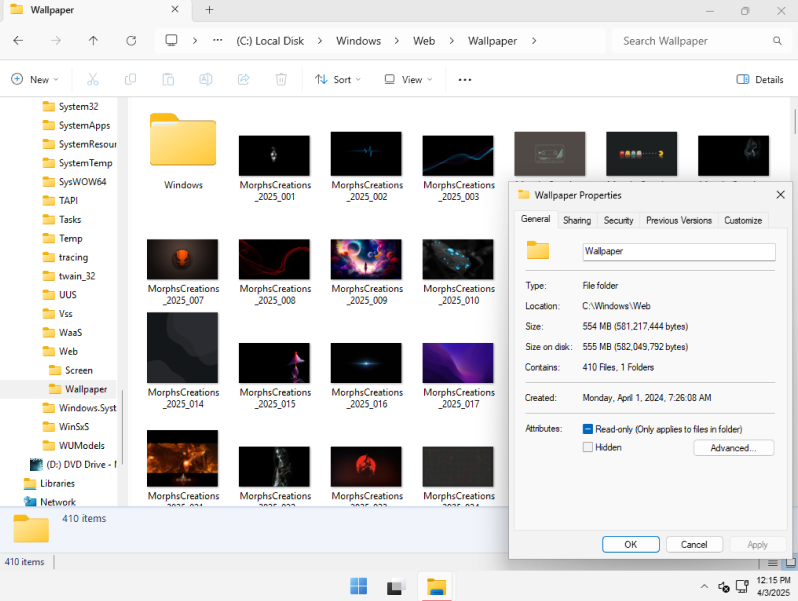Viewport: 798px width, 601px height.
Task: Show hidden system tray icons
Action: [x=704, y=586]
